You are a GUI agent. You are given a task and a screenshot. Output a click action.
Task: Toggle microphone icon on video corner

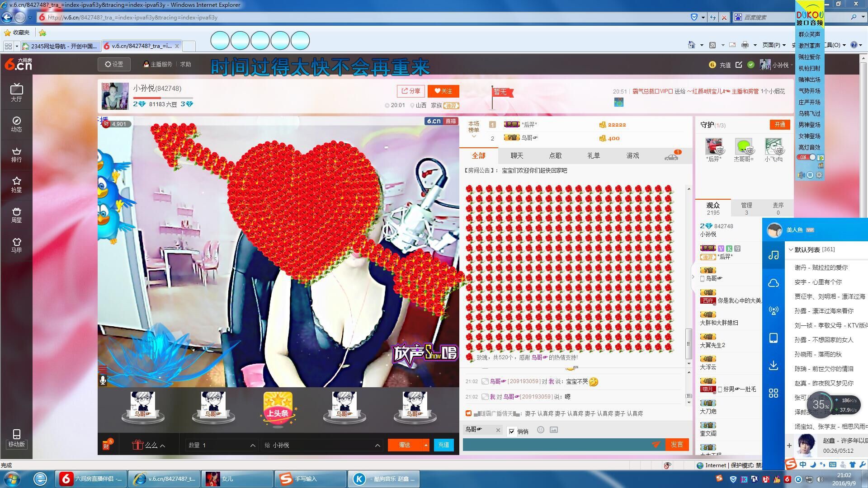point(103,380)
